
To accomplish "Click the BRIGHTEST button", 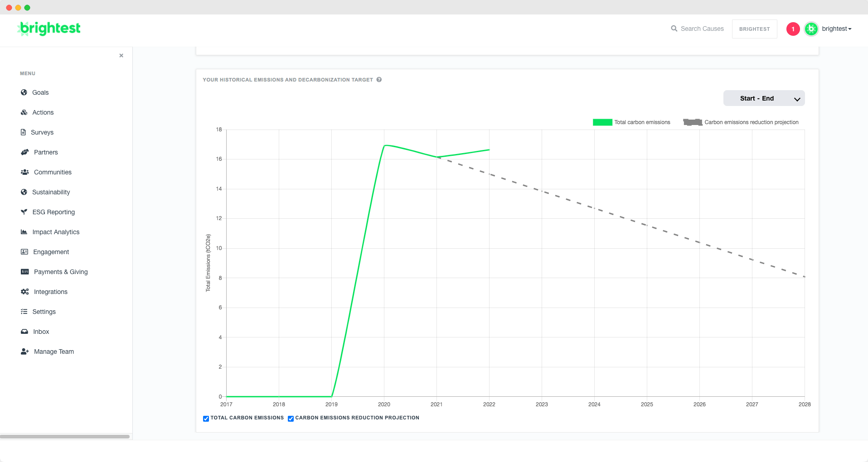I will pyautogui.click(x=754, y=29).
